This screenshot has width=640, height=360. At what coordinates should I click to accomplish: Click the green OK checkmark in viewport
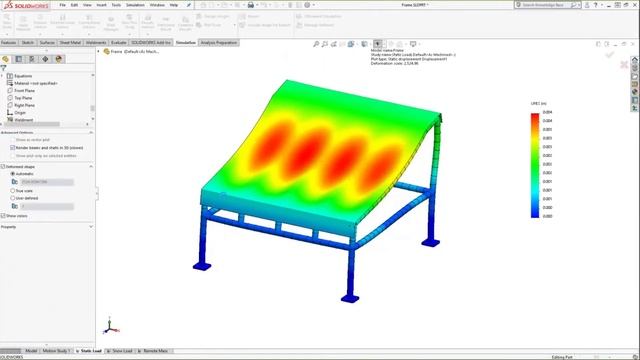[610, 54]
